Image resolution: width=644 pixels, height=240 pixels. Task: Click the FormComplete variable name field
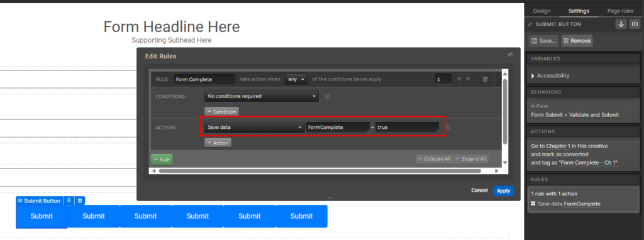(x=338, y=128)
